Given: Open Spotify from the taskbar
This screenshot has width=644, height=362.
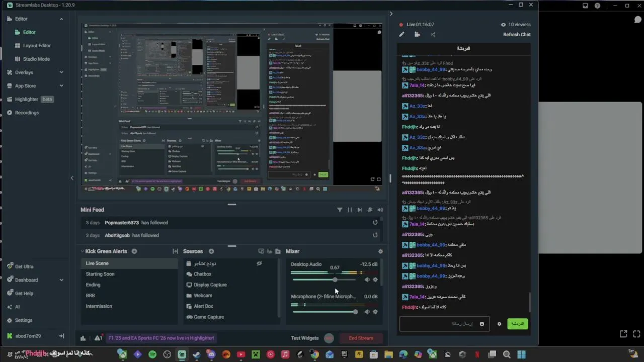Looking at the screenshot, I should pos(152,354).
